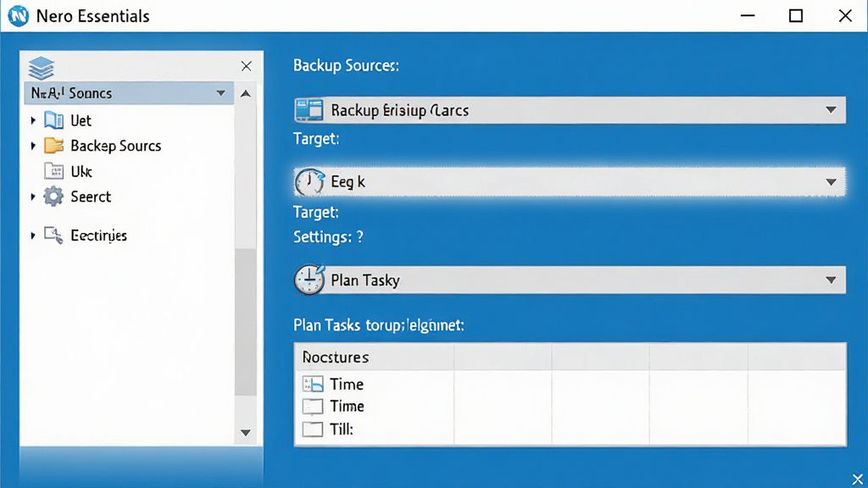The image size is (868, 488).
Task: Minimize the Nero Essentials window
Action: 748,15
